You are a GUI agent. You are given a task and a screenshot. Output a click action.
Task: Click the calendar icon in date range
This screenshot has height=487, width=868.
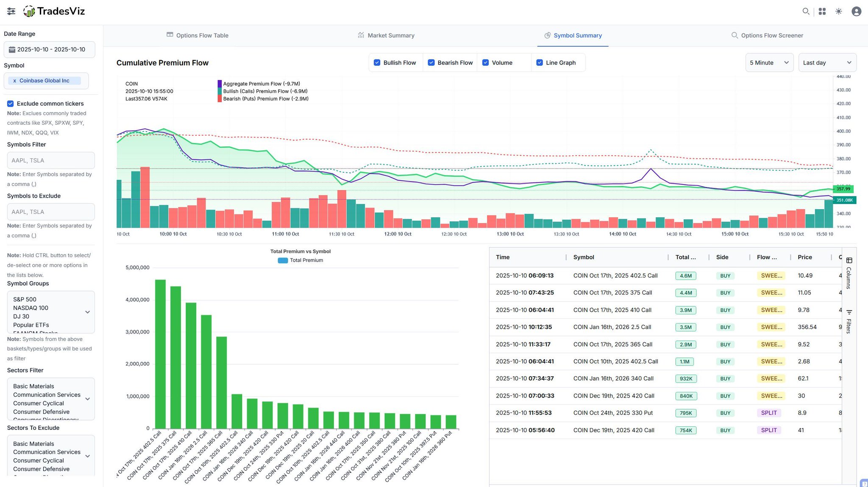point(12,50)
